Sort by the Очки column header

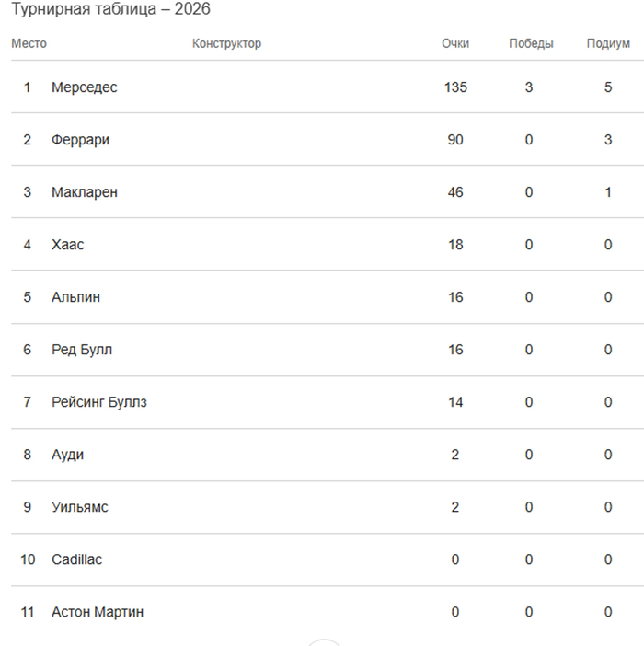coord(455,43)
